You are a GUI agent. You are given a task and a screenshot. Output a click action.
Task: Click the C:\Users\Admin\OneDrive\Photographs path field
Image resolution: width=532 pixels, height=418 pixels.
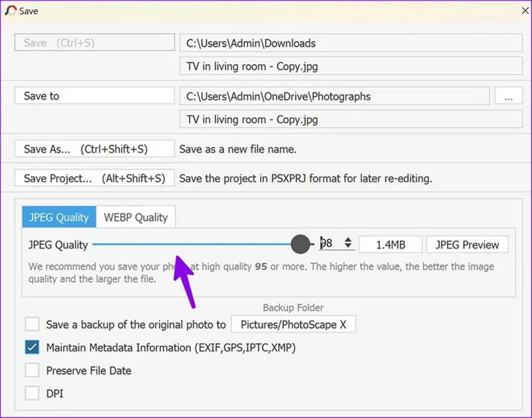coord(334,96)
